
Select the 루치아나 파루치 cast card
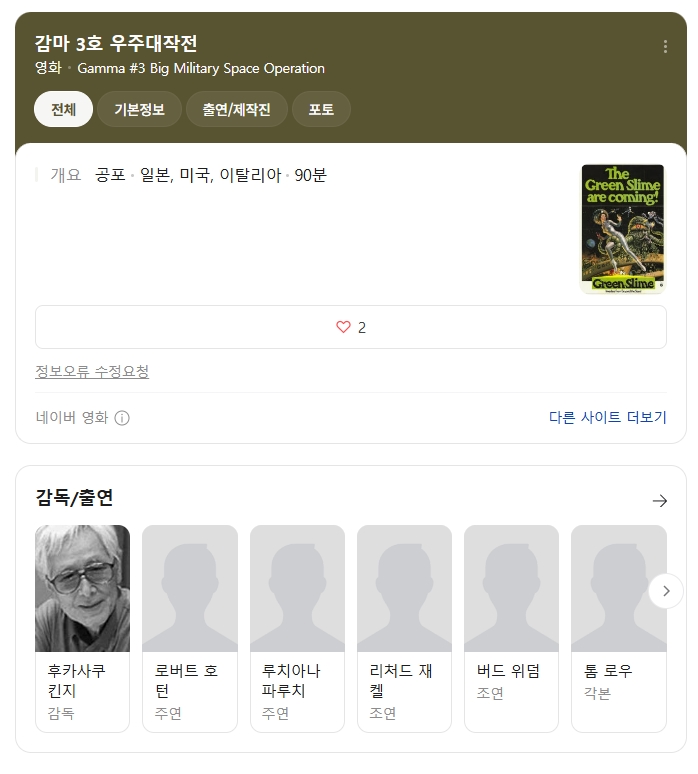(297, 628)
